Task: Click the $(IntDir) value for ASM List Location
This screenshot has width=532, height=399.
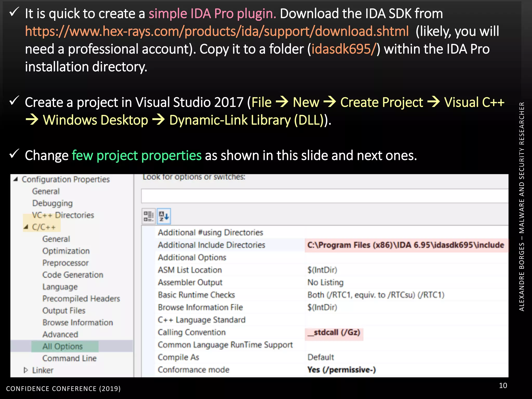Action: point(322,270)
